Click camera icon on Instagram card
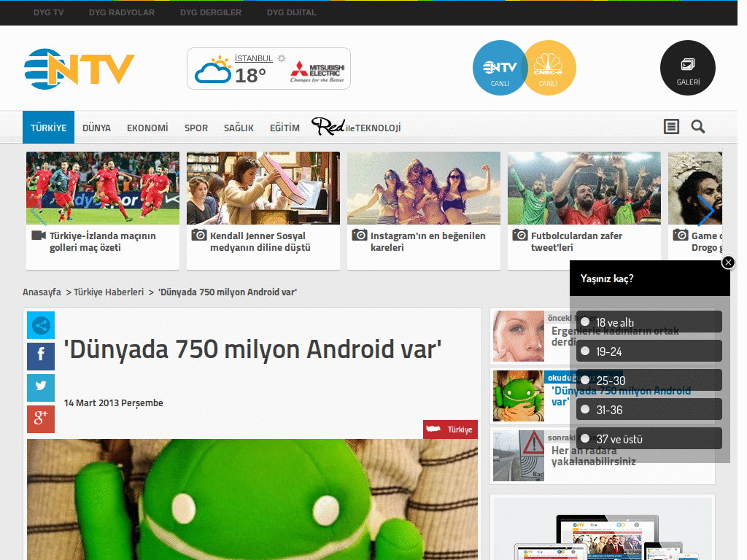This screenshot has height=560, width=747. click(360, 235)
